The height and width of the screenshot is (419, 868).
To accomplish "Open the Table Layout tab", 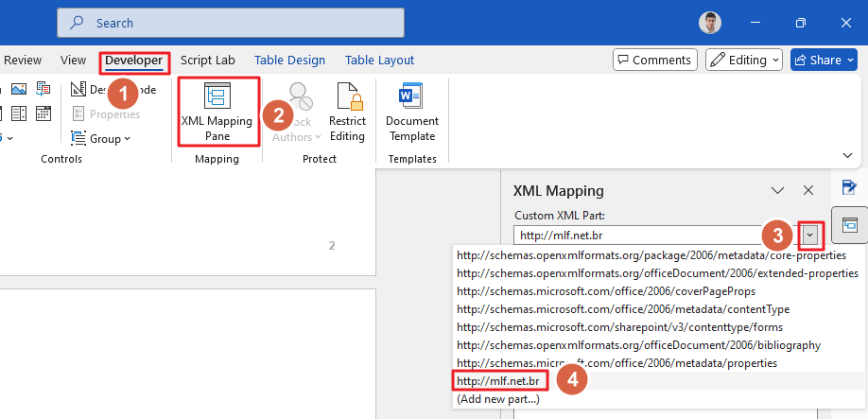I will pyautogui.click(x=379, y=61).
